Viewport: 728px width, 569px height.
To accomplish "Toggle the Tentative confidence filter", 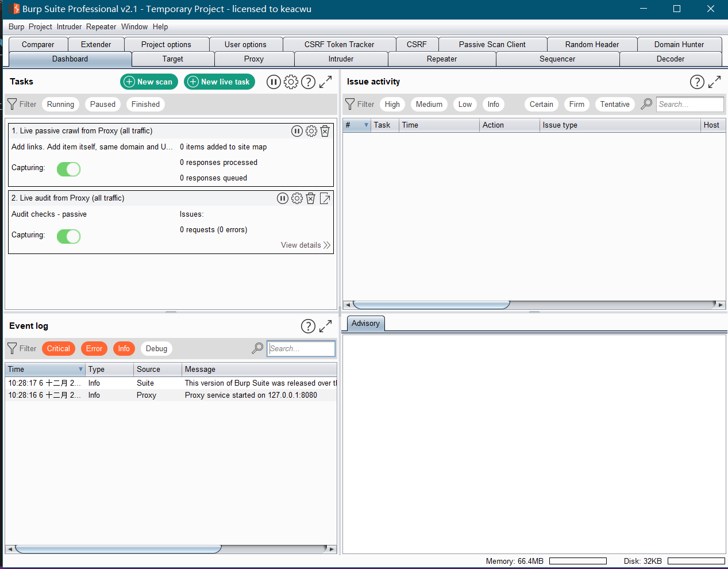I will click(615, 104).
